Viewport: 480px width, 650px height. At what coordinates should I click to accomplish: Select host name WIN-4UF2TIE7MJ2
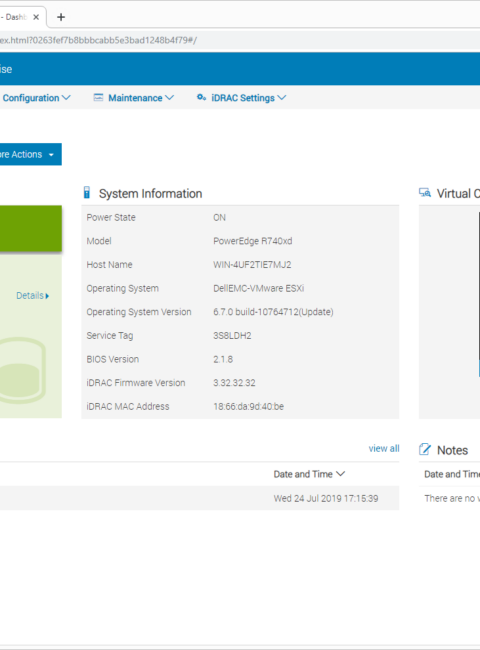252,265
